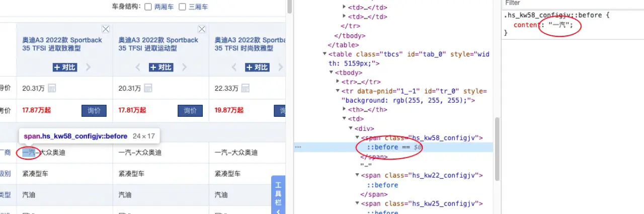Click the 17.87万起 dealer price
644x214 pixels.
[36, 111]
